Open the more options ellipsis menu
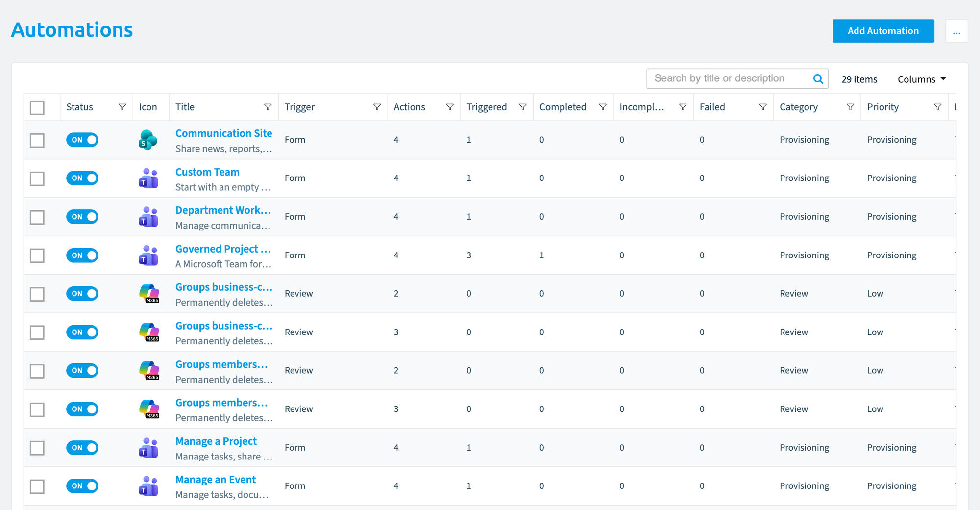980x510 pixels. click(x=956, y=31)
